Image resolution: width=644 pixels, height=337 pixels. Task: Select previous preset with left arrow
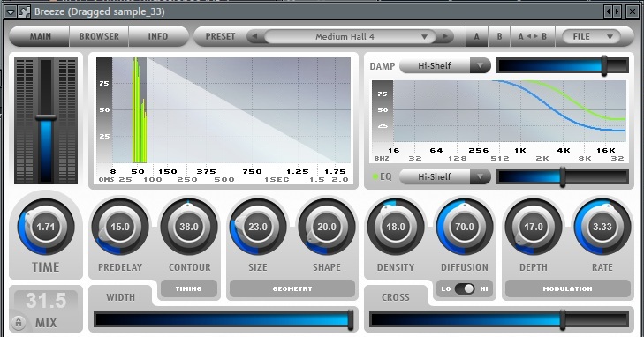[x=254, y=36]
